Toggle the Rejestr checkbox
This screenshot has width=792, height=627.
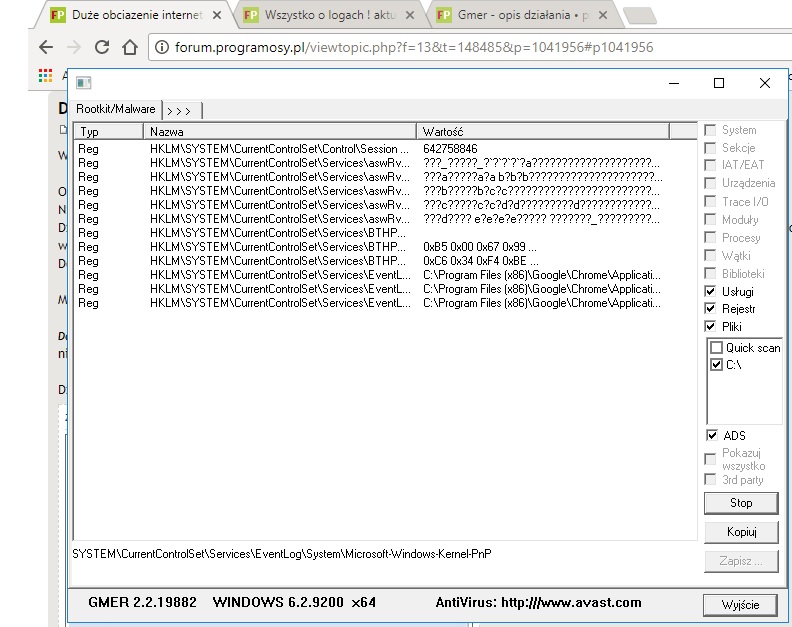tap(711, 309)
